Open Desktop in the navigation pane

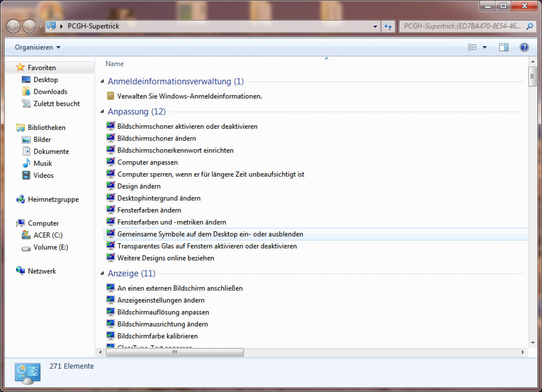coord(46,80)
